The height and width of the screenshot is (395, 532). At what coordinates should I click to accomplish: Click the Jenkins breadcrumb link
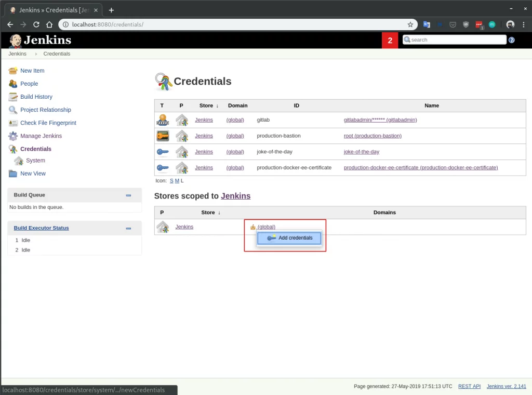tap(17, 54)
